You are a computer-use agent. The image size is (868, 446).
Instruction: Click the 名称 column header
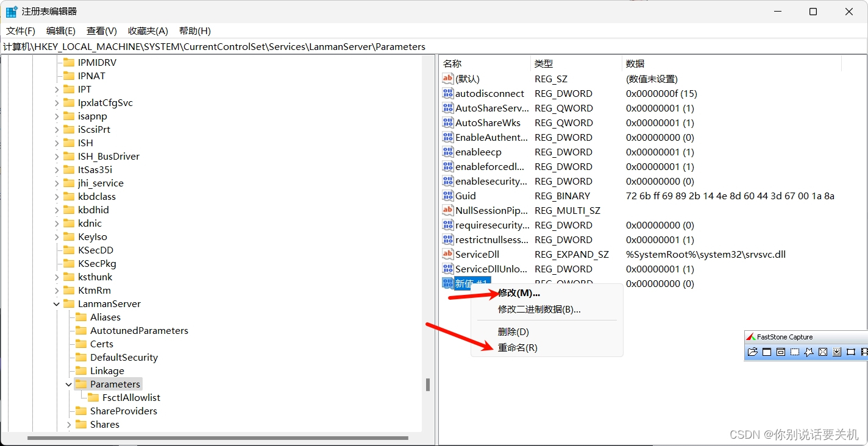click(x=485, y=63)
